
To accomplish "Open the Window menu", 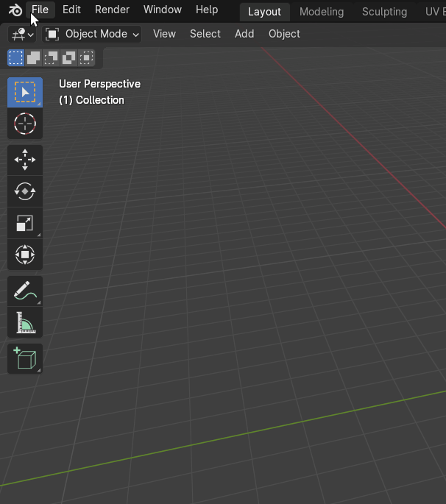I will pos(163,10).
